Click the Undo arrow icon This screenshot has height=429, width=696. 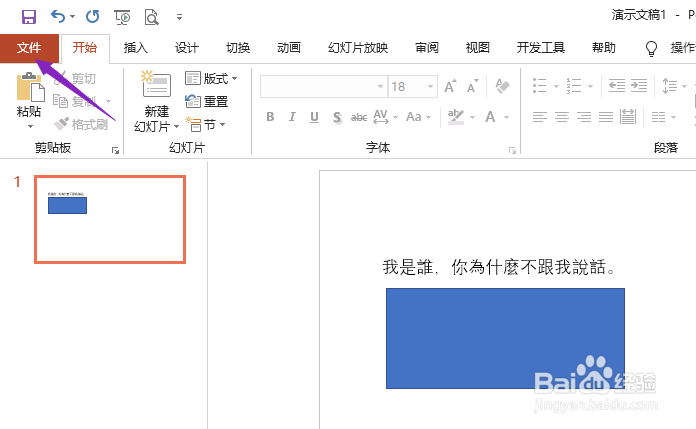[58, 16]
